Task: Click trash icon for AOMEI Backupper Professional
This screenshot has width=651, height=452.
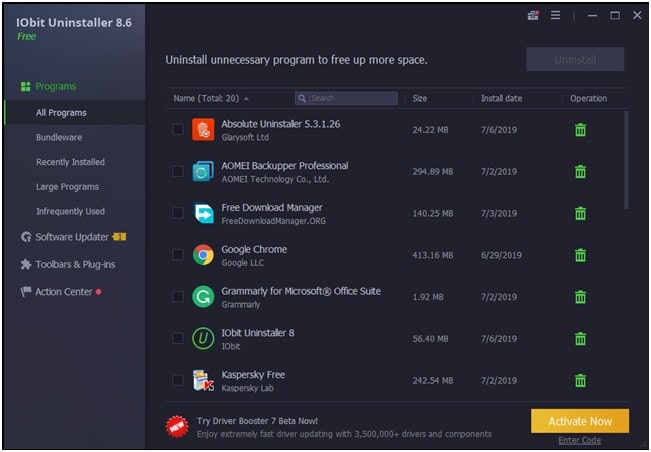Action: coord(580,171)
